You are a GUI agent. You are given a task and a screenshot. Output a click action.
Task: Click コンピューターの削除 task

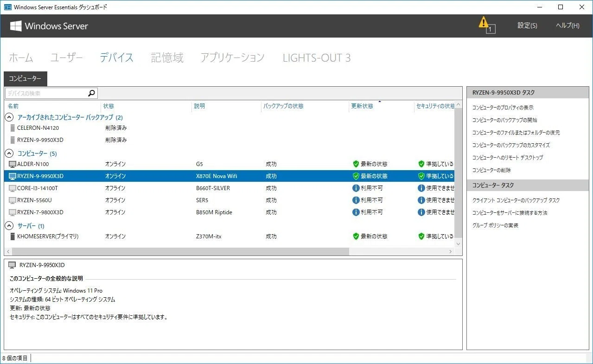491,170
